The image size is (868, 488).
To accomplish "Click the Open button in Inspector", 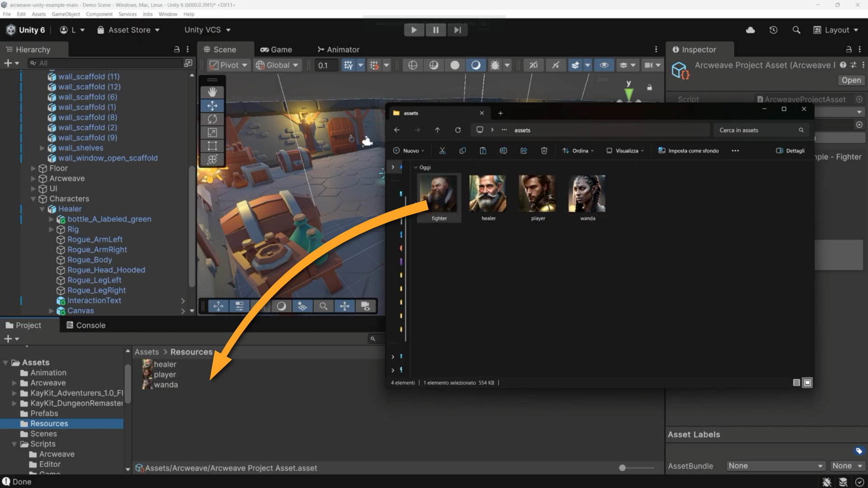I will pyautogui.click(x=851, y=80).
